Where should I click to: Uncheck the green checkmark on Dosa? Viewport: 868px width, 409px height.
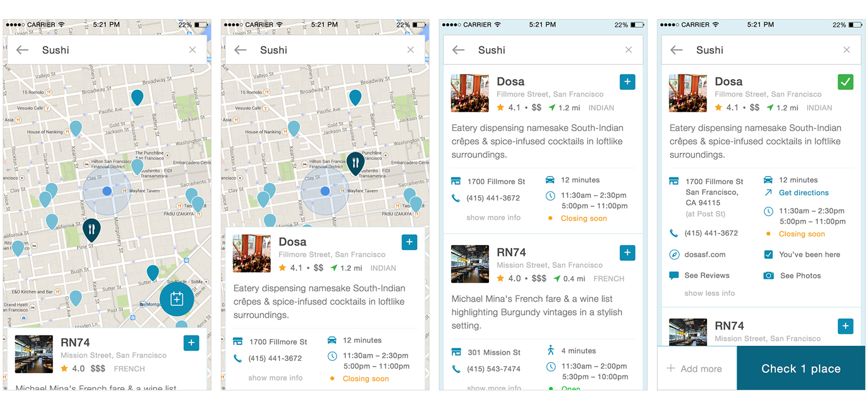coord(845,82)
